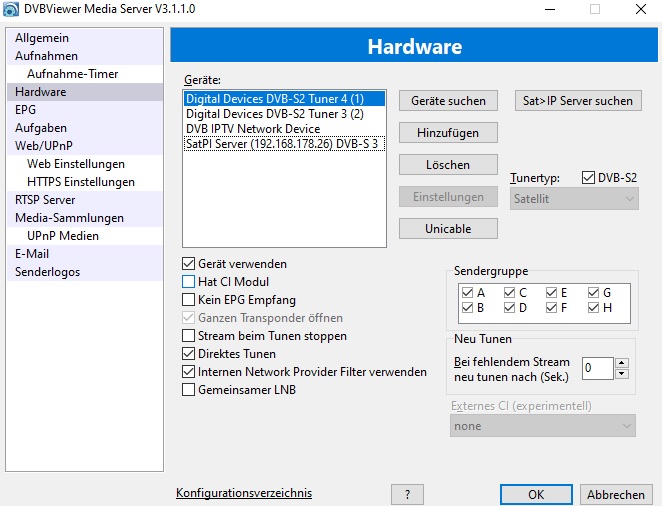The image size is (662, 506).
Task: Click the Löschen button
Action: [448, 165]
